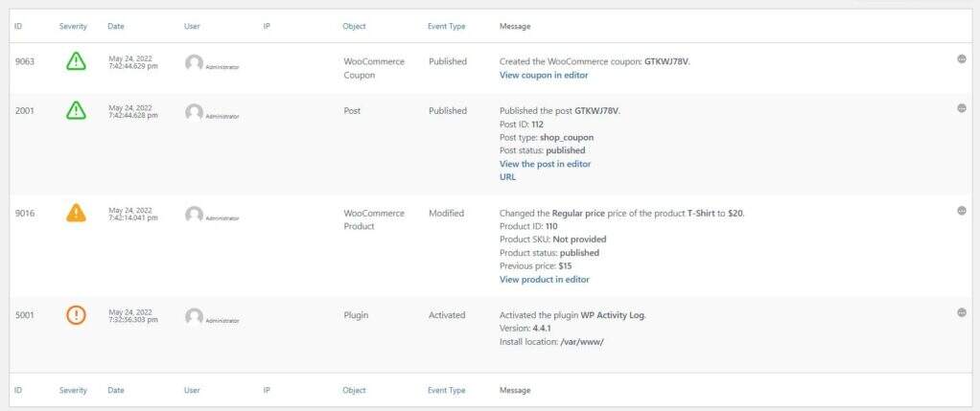Open more options for plugin event 5001
Screen dimensions: 980x411
(x=962, y=312)
